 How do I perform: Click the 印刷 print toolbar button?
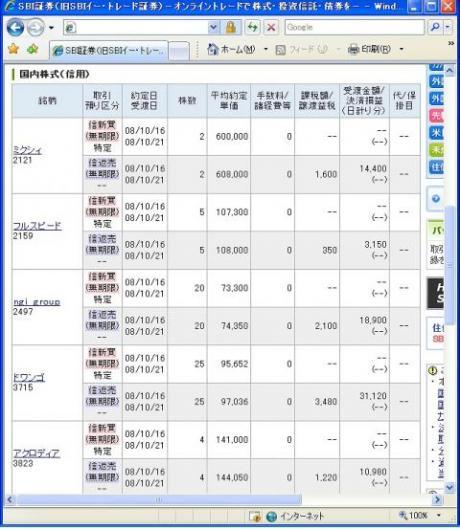[369, 50]
